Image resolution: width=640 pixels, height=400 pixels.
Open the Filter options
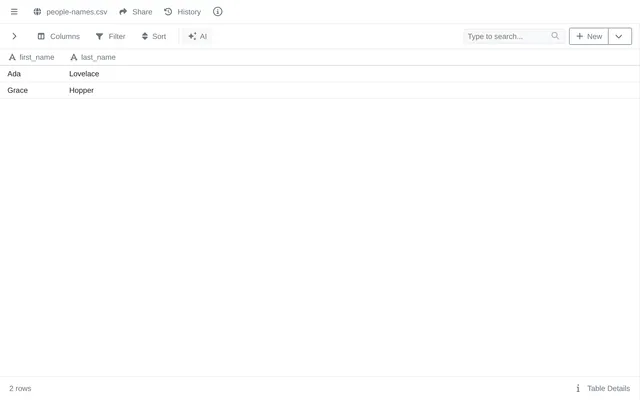(x=110, y=36)
